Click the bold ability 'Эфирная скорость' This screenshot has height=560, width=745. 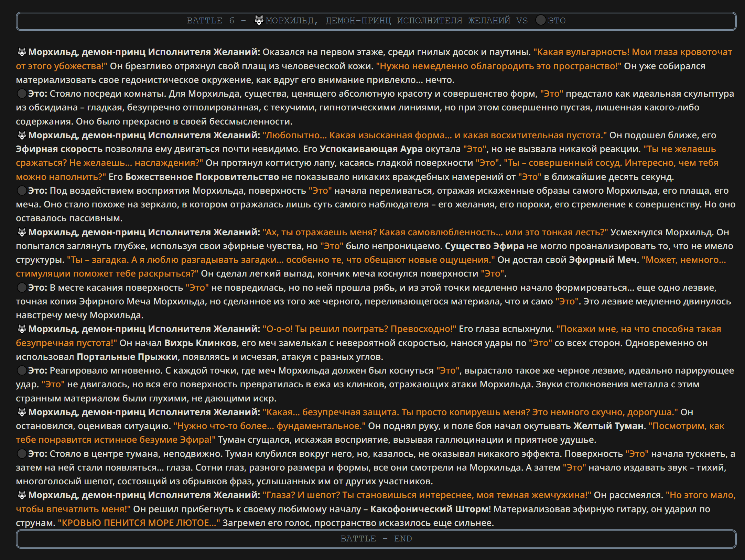[59, 149]
